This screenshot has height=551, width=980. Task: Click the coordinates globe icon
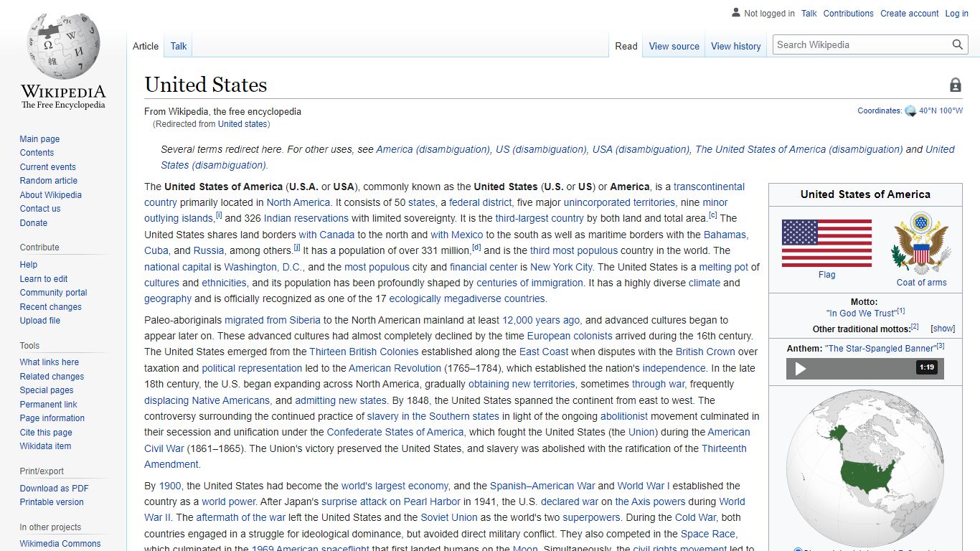(x=910, y=111)
